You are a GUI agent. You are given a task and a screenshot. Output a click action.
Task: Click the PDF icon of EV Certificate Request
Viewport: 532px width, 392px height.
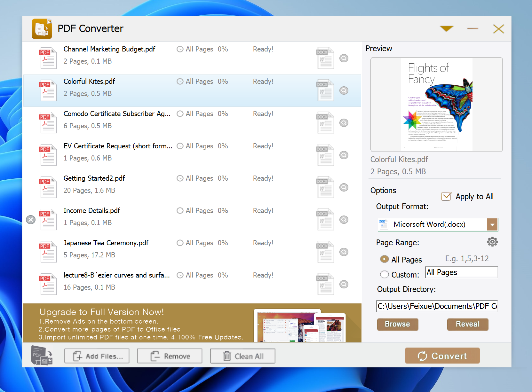tap(48, 155)
